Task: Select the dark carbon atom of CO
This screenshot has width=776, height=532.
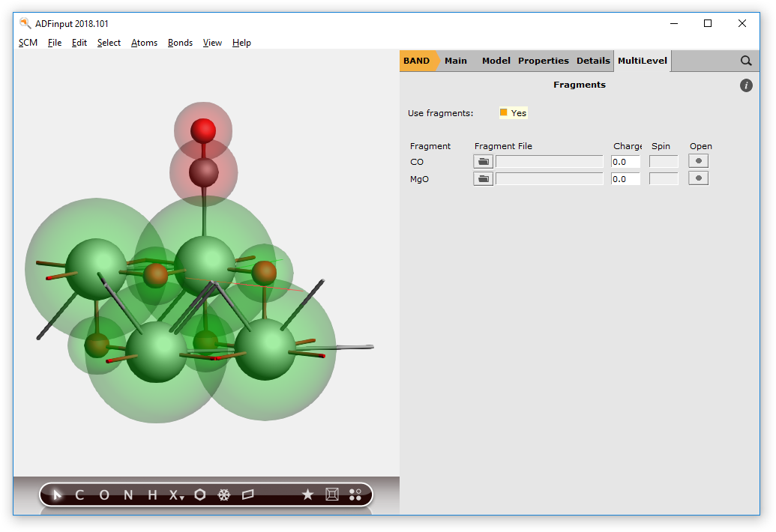Action: tap(203, 172)
